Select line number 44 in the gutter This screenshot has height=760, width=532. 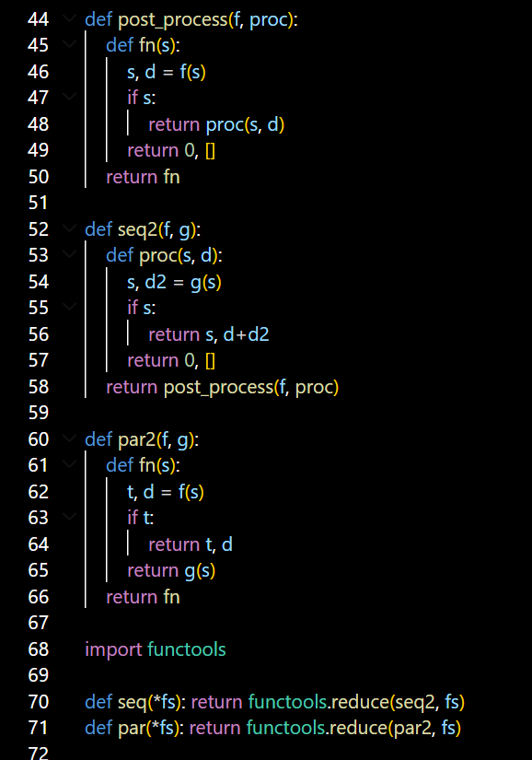point(39,19)
